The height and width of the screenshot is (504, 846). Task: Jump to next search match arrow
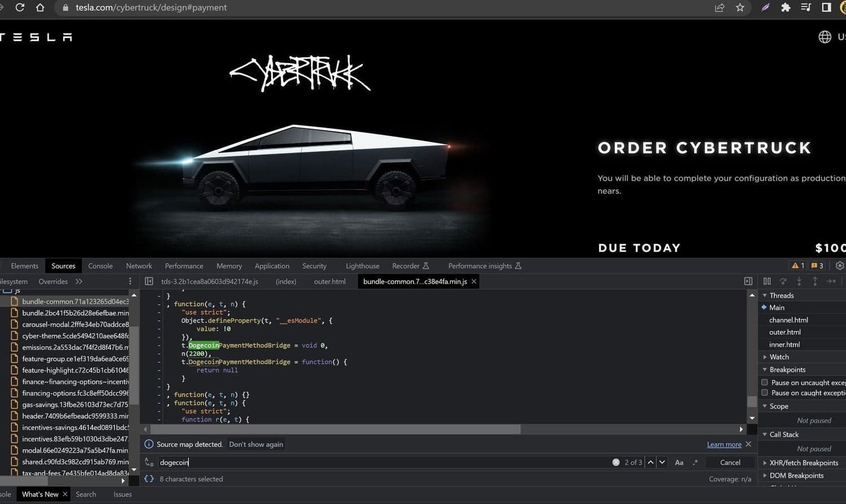(662, 462)
